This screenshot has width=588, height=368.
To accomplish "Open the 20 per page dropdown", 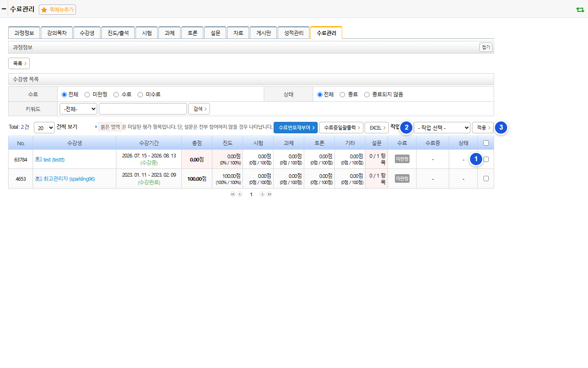I will point(44,128).
